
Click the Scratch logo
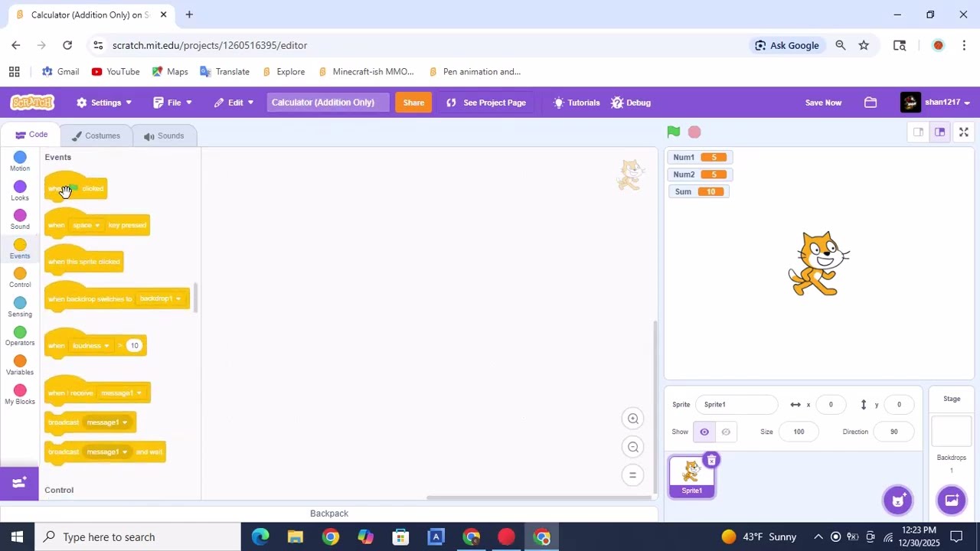(32, 103)
